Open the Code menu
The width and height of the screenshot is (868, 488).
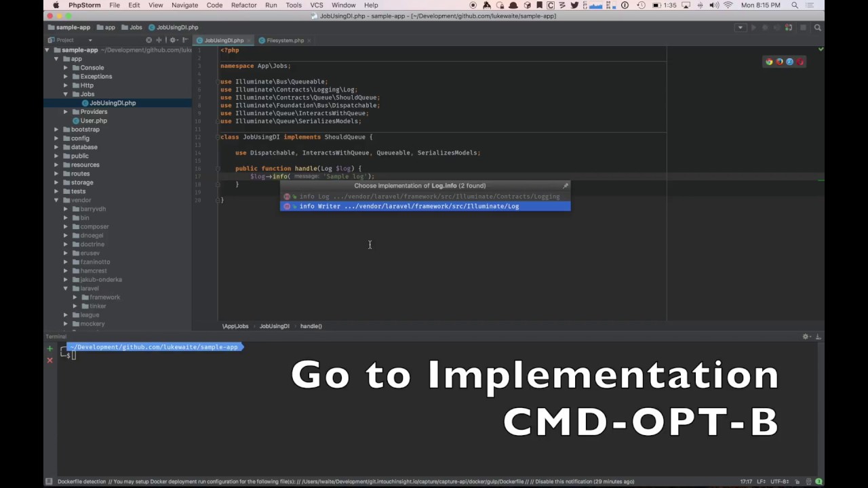point(214,5)
